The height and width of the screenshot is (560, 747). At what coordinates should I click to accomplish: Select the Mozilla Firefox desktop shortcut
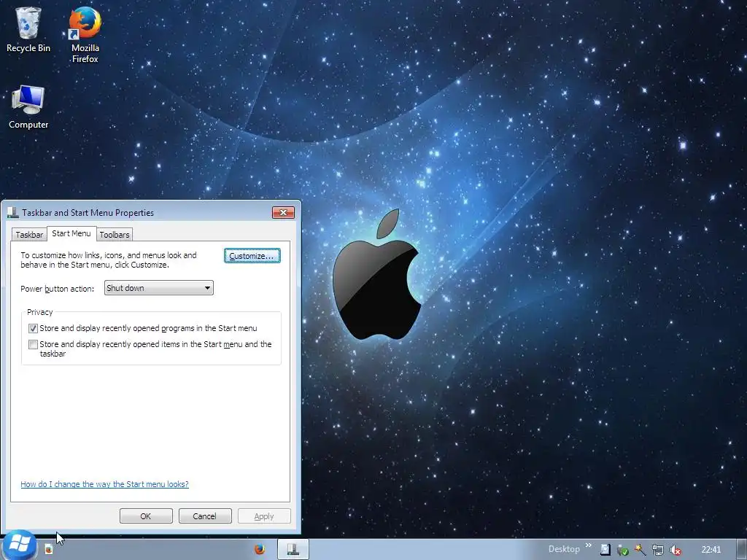85,34
